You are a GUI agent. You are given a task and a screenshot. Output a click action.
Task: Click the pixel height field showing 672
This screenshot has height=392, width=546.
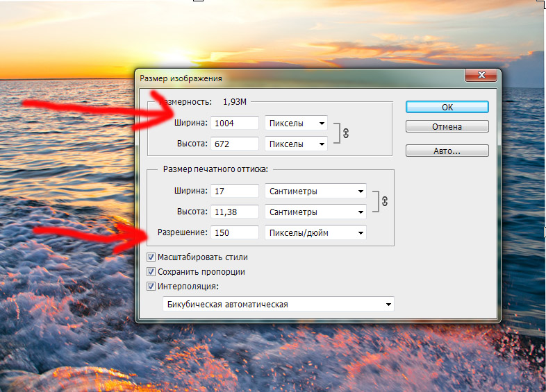click(235, 144)
